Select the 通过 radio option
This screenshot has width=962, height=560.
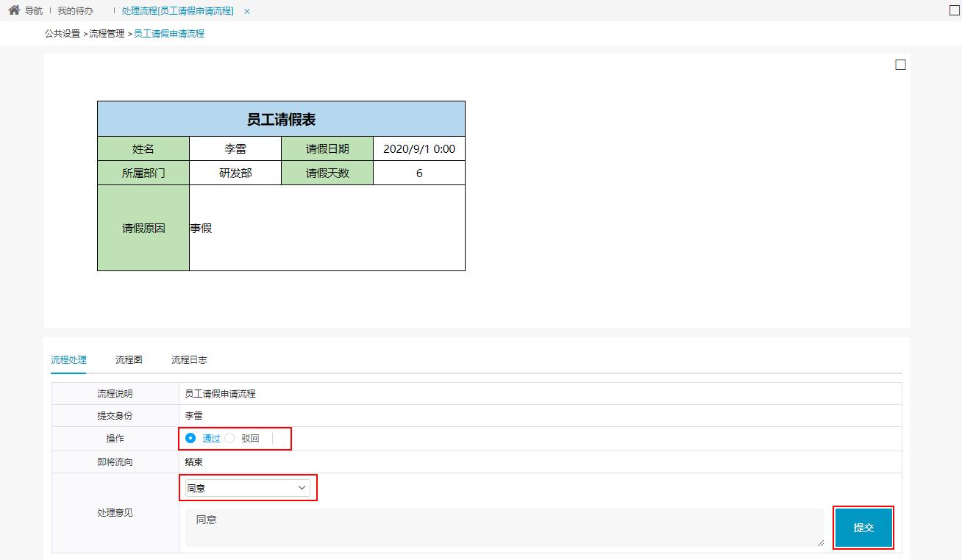(191, 438)
